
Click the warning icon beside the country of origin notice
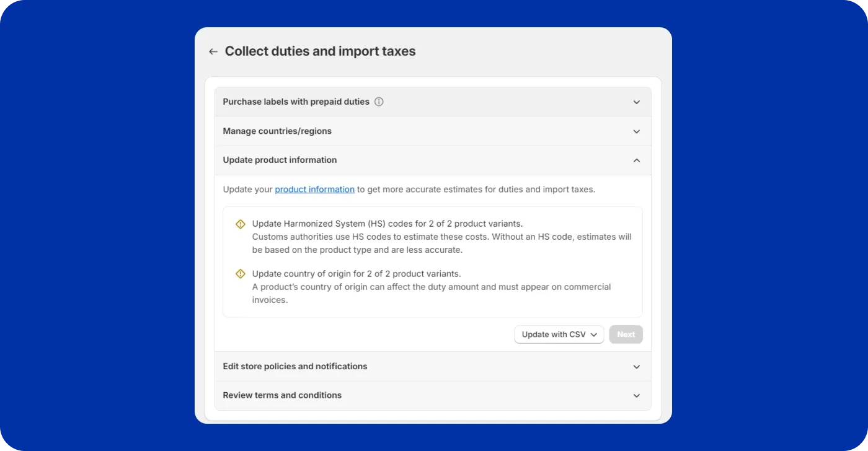coord(241,274)
